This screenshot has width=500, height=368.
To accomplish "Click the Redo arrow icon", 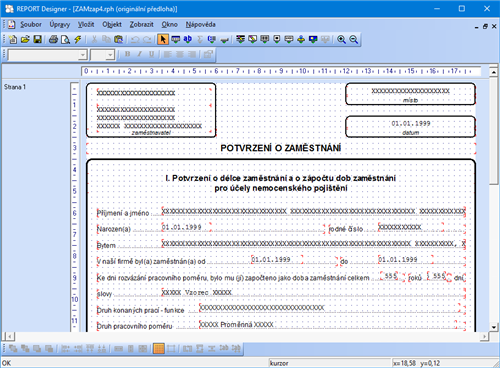I will point(147,39).
